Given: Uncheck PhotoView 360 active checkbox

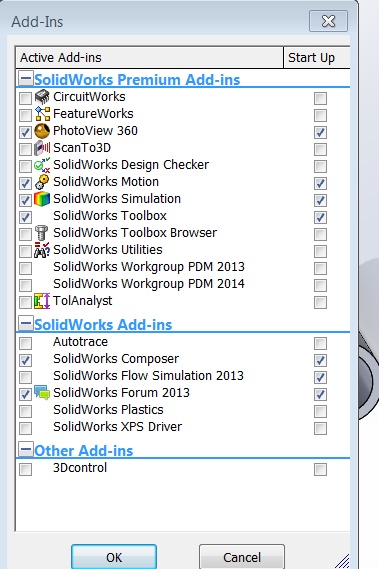Looking at the screenshot, I should (x=25, y=132).
